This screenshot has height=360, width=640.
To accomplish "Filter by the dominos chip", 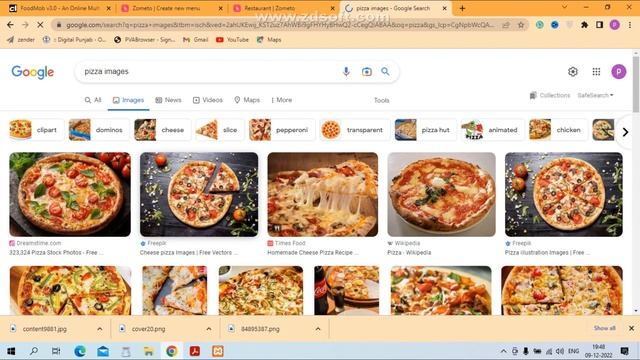I will [99, 130].
